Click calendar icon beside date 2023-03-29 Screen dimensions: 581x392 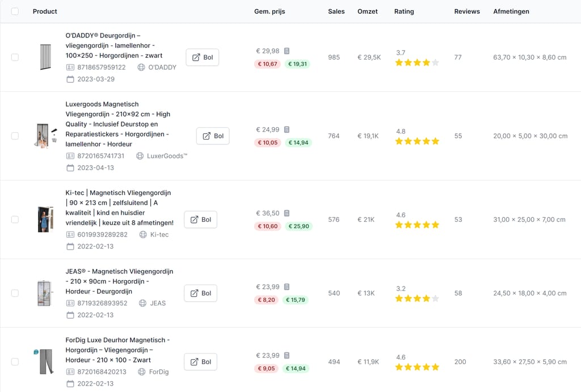pyautogui.click(x=70, y=79)
